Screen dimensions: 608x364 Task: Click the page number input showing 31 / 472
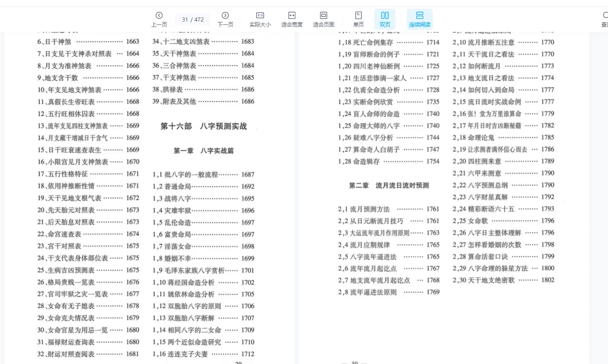pyautogui.click(x=192, y=19)
